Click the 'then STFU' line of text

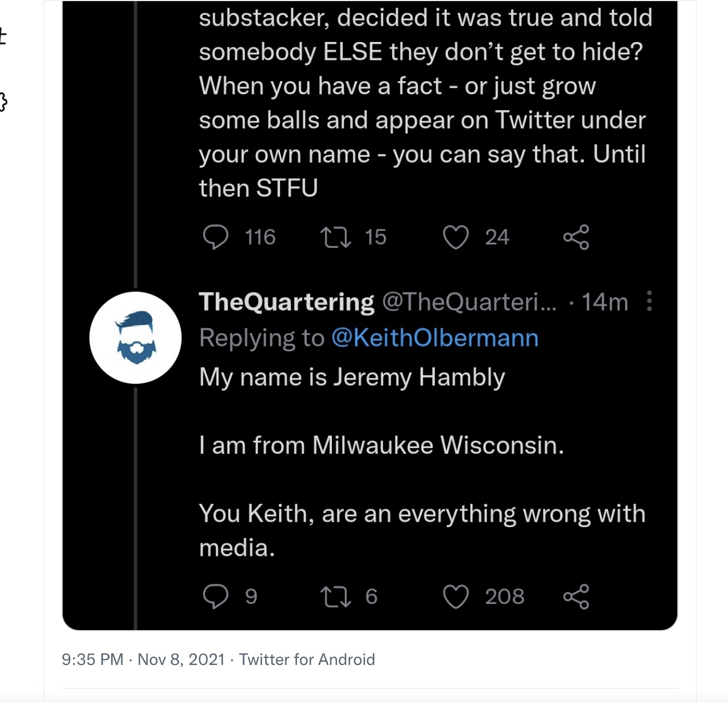(x=258, y=188)
